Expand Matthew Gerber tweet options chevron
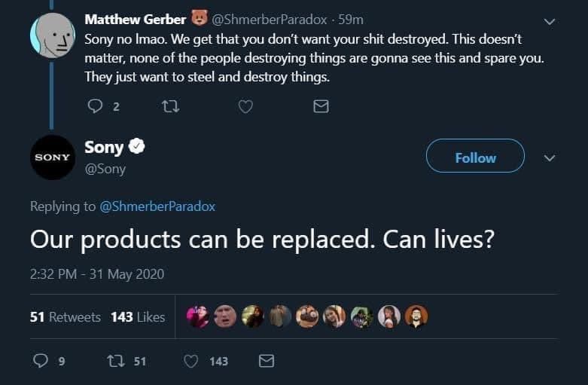588x385 pixels. pos(550,21)
